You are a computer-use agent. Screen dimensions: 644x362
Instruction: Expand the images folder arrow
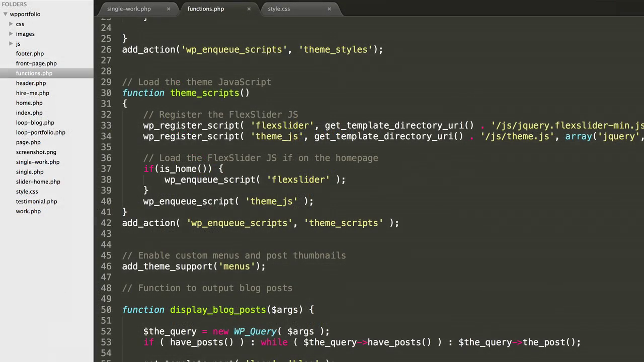pos(11,34)
